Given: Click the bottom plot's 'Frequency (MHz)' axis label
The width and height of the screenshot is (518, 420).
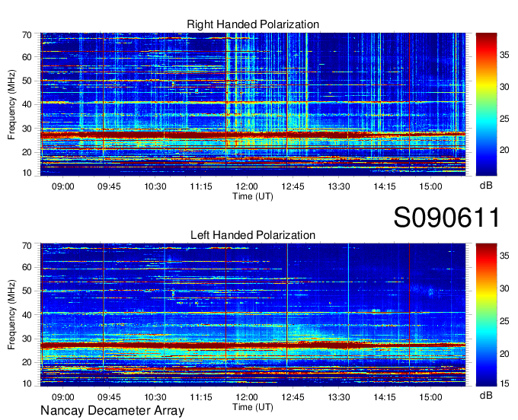Looking at the screenshot, I should (x=11, y=315).
